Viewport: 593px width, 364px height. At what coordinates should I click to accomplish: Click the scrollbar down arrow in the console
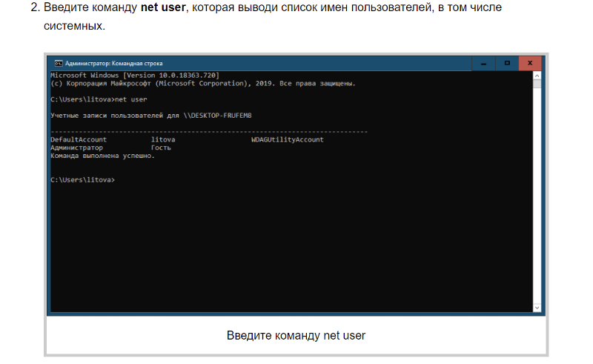pyautogui.click(x=537, y=308)
